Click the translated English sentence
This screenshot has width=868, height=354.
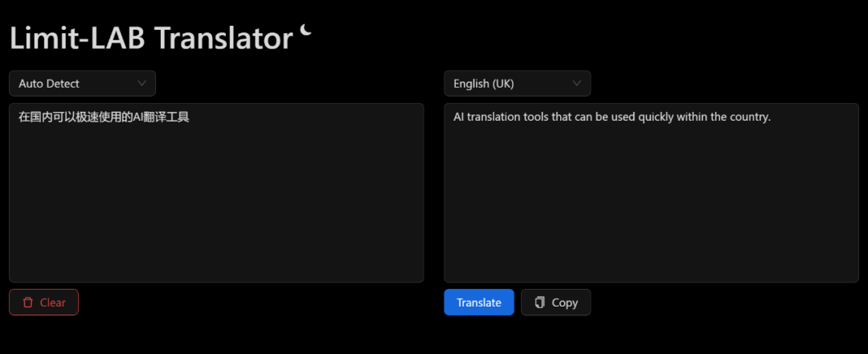612,117
